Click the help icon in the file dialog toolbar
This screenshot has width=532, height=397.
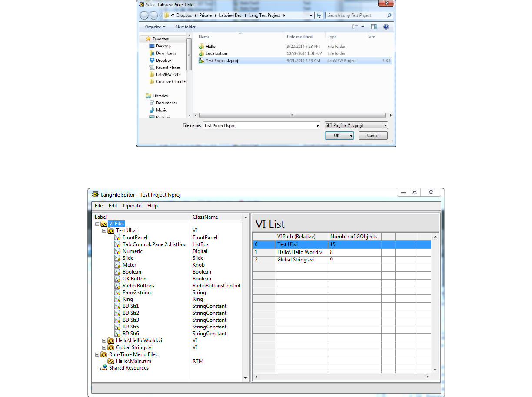coord(386,27)
